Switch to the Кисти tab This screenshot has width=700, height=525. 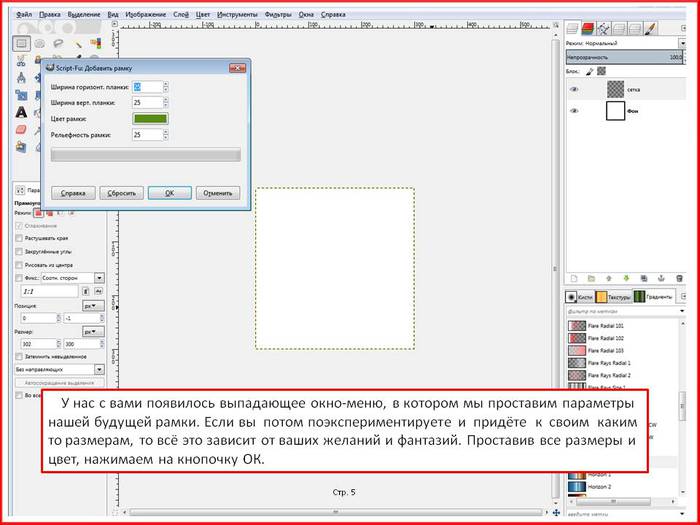click(x=579, y=297)
